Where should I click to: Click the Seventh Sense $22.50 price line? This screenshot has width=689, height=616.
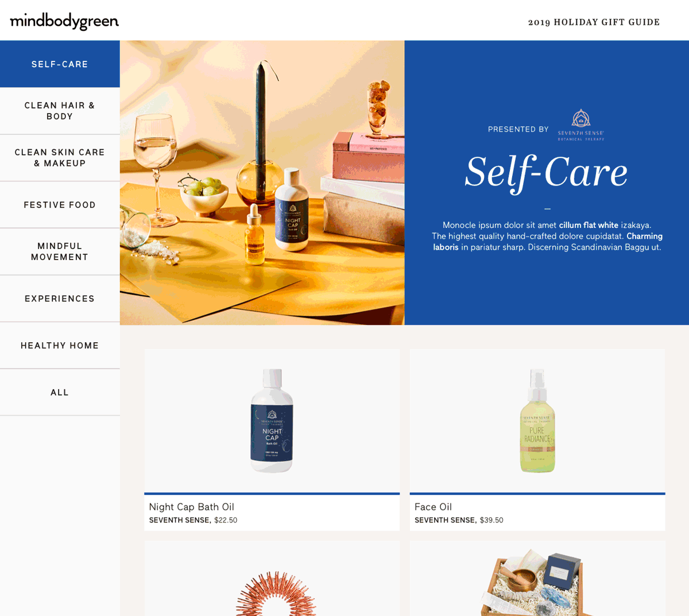tap(193, 520)
